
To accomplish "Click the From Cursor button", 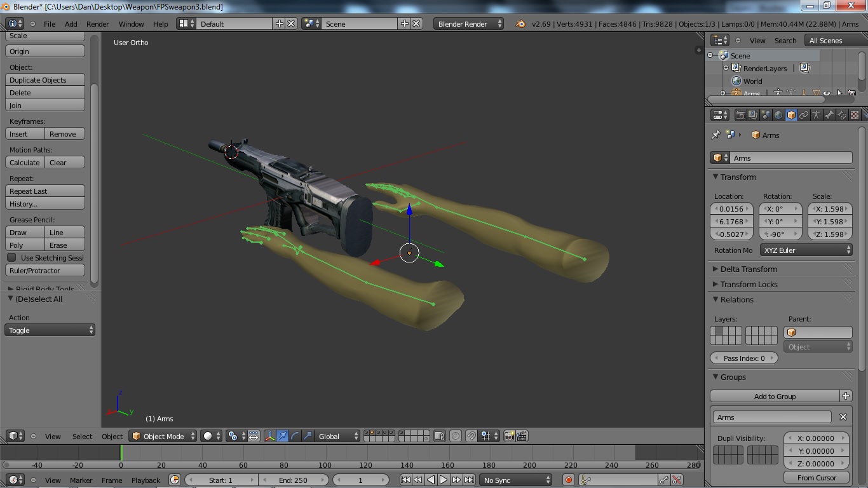I will 817,477.
